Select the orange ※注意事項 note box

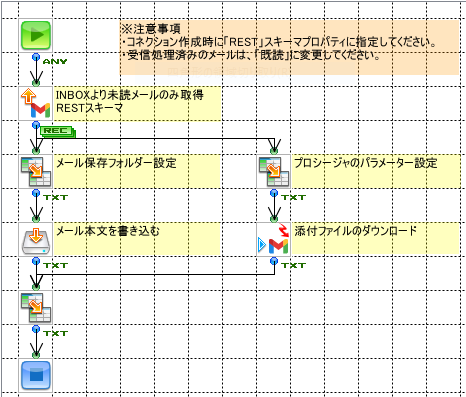point(289,47)
